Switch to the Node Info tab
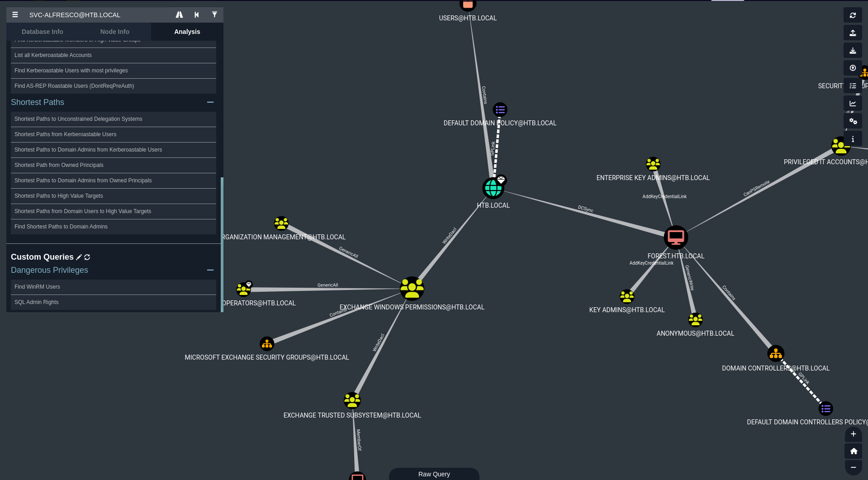Viewport: 868px width, 480px height. pyautogui.click(x=114, y=32)
